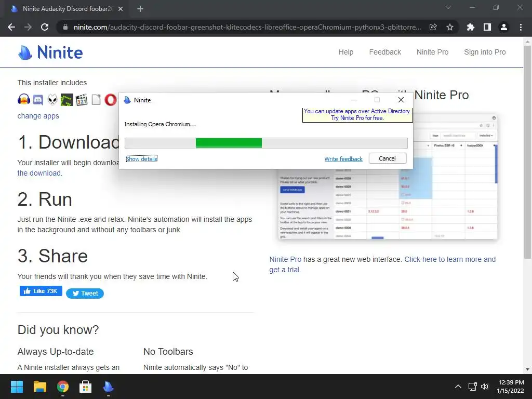The height and width of the screenshot is (399, 532).
Task: Click the Chrome icon on the taskbar
Action: (63, 387)
